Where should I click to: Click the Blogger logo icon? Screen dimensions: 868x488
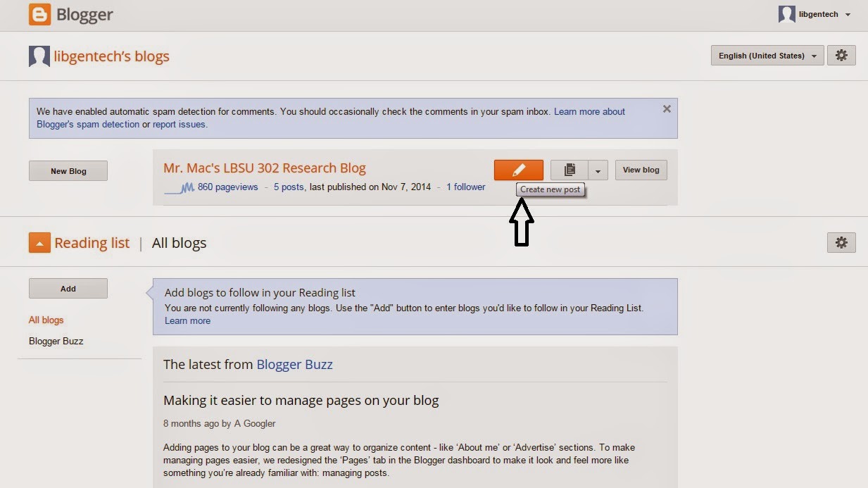point(39,14)
